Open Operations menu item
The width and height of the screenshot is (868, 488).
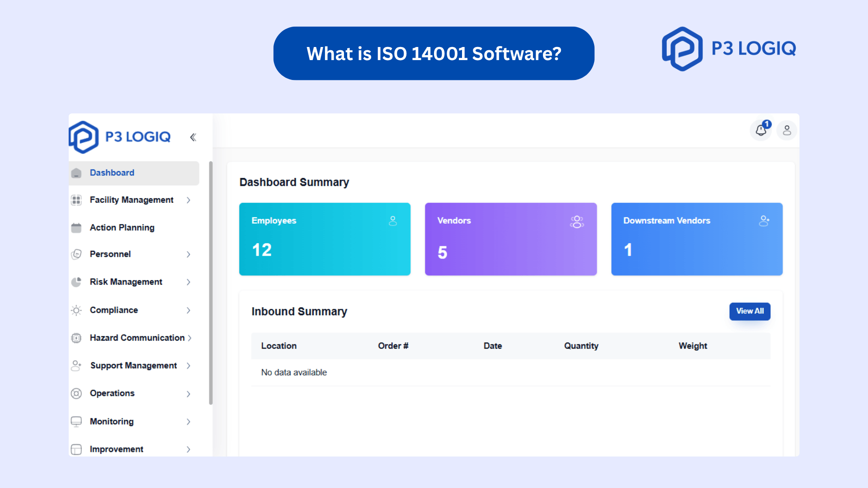point(134,394)
